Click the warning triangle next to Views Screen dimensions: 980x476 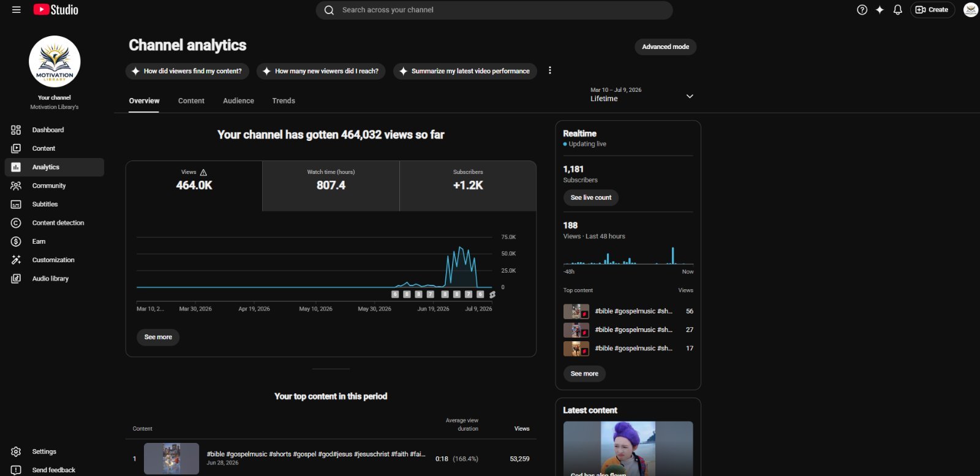[x=203, y=173]
